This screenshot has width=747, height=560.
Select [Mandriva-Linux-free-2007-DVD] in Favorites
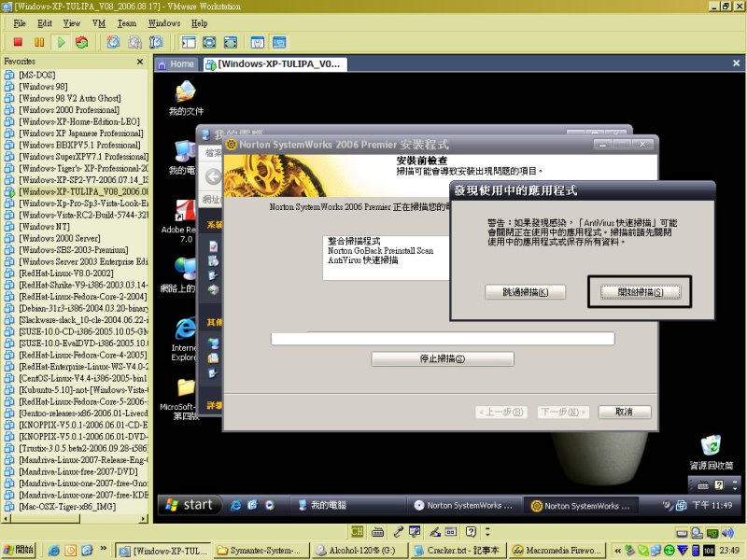point(78,471)
